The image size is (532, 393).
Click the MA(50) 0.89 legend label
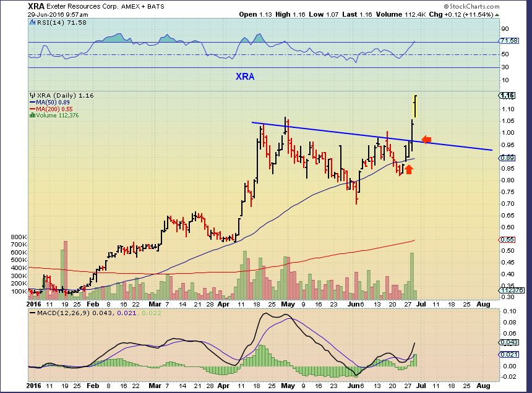click(x=53, y=103)
